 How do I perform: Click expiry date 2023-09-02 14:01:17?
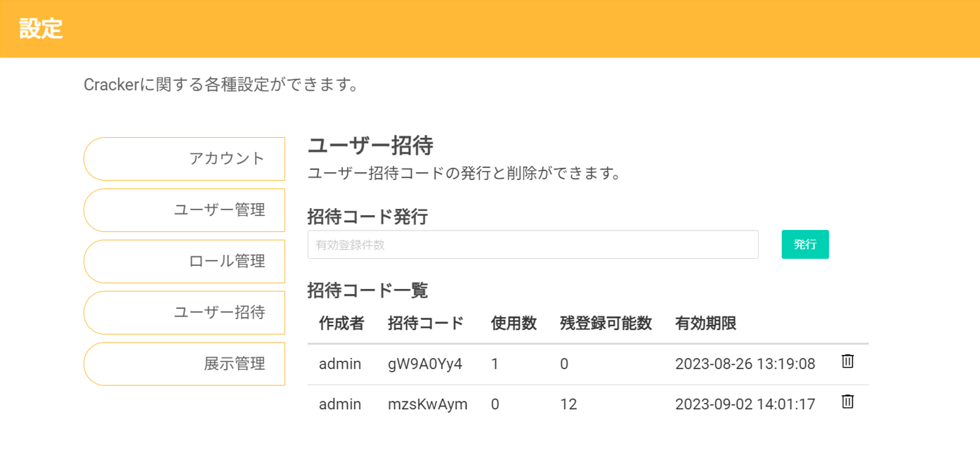click(x=745, y=404)
